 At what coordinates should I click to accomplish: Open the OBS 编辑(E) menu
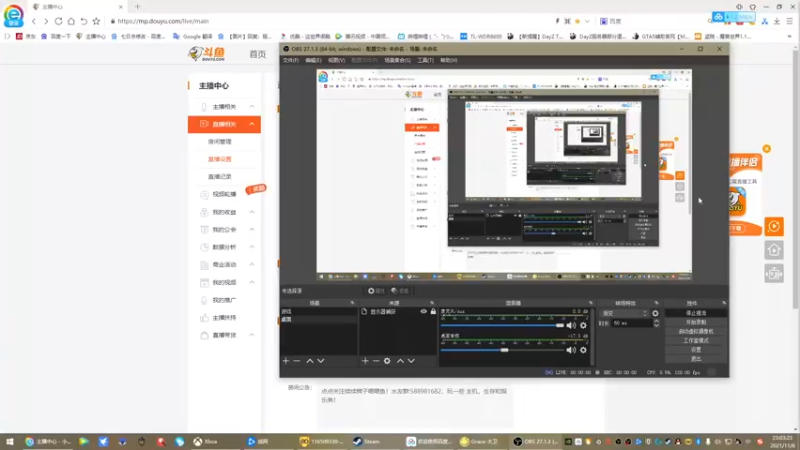point(313,60)
